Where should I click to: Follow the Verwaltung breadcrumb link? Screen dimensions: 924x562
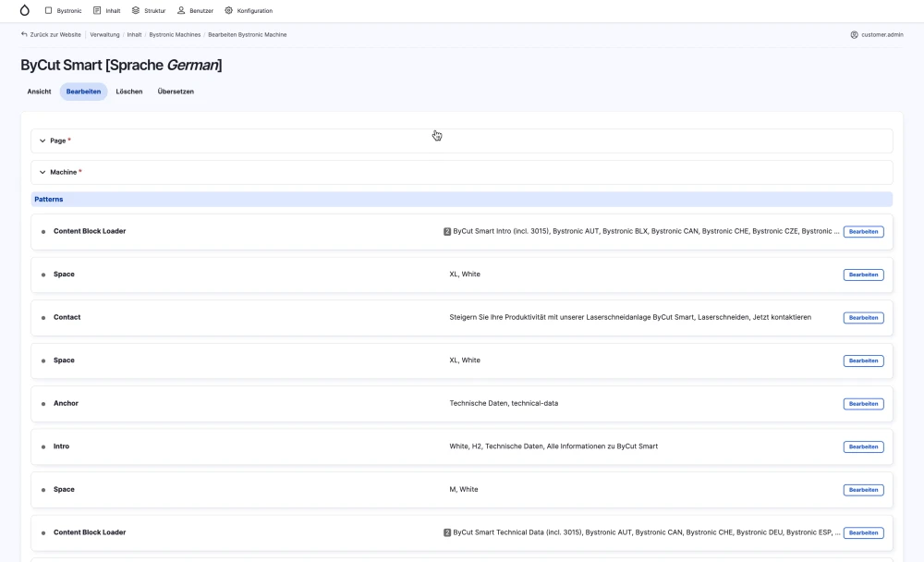pyautogui.click(x=105, y=35)
